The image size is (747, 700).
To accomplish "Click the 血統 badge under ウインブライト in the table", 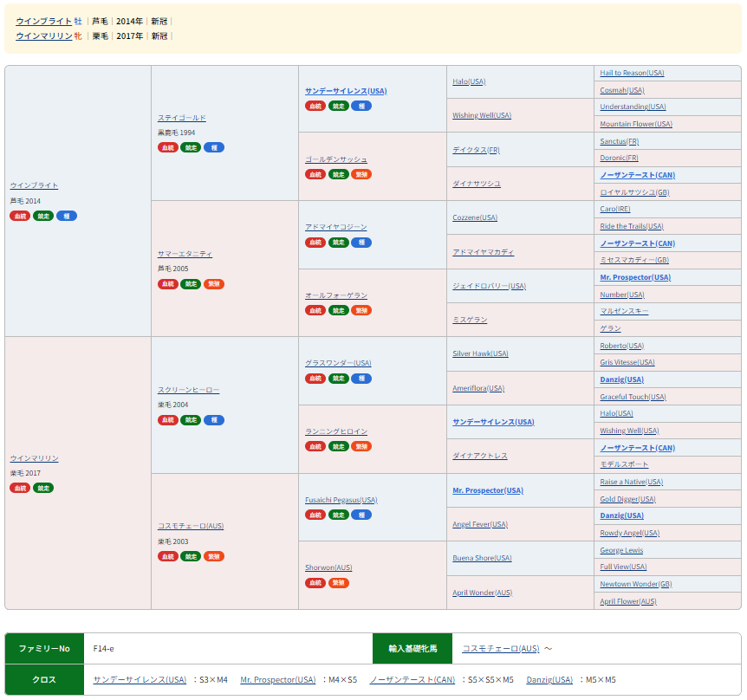I will [x=20, y=217].
